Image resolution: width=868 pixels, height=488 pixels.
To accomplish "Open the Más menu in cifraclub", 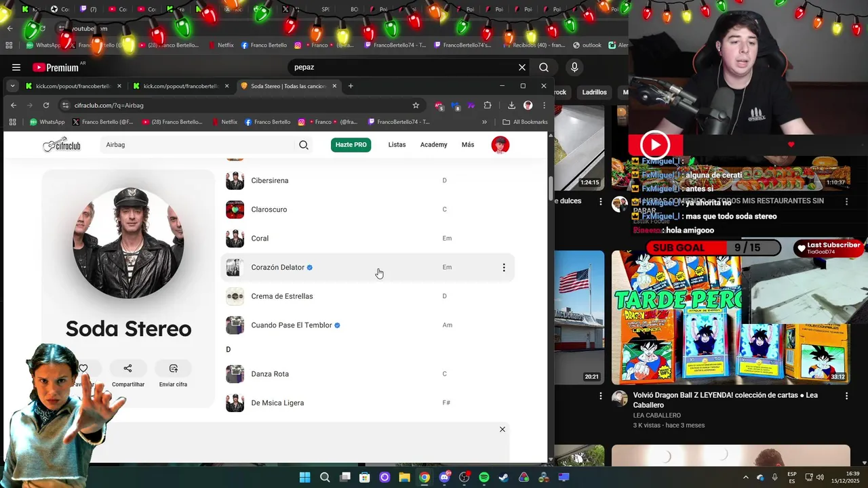I will [x=468, y=144].
